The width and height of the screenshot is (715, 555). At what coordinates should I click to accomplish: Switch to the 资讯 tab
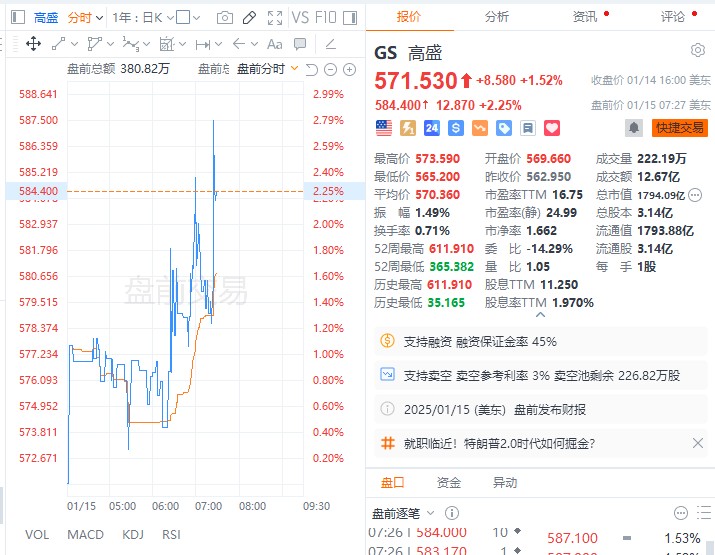click(585, 17)
